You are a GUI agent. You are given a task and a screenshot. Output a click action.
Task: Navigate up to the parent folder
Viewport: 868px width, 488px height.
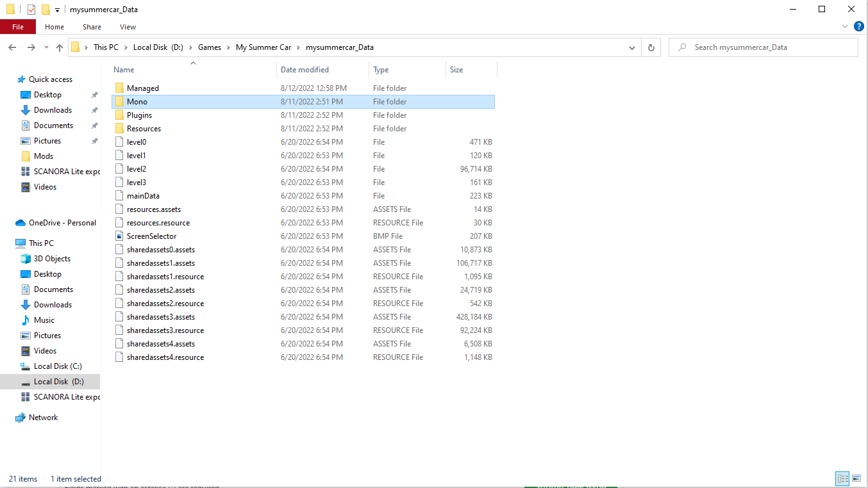pyautogui.click(x=59, y=47)
